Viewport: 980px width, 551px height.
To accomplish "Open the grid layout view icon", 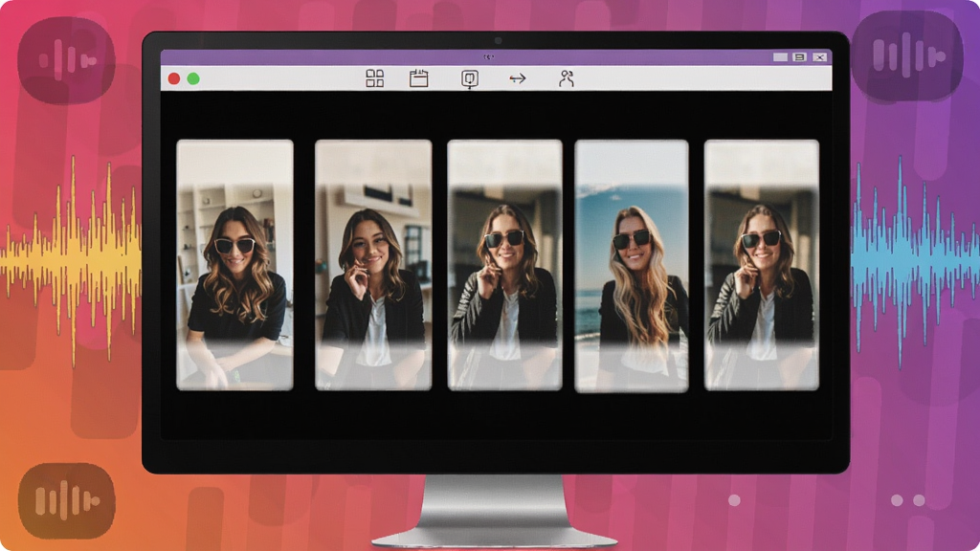I will coord(374,78).
